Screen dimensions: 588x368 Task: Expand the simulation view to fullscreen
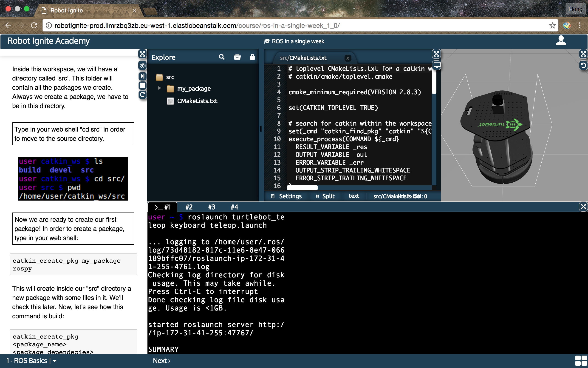(583, 54)
